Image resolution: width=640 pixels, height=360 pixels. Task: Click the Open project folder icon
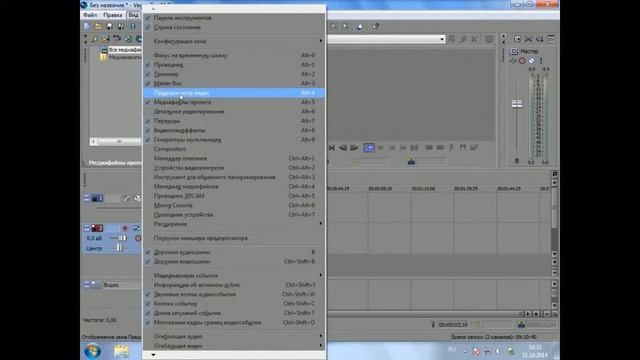(98, 27)
